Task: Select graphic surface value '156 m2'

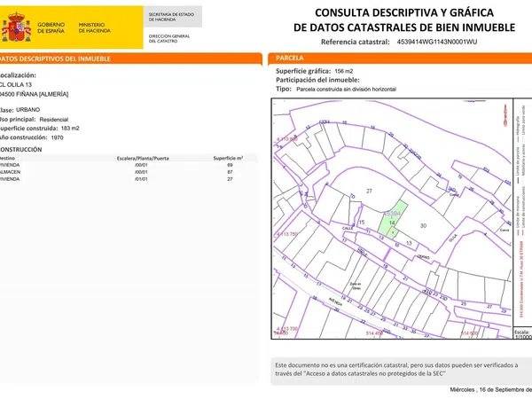Action: tap(344, 71)
